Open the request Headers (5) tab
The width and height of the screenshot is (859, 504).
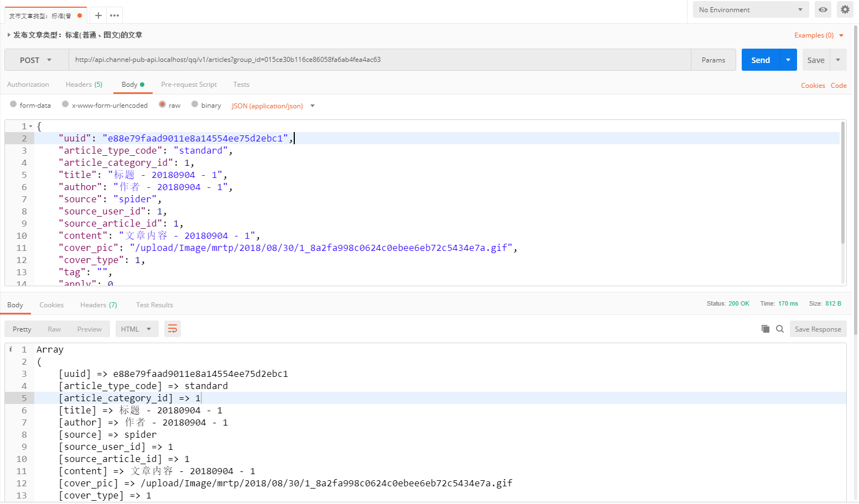point(84,85)
